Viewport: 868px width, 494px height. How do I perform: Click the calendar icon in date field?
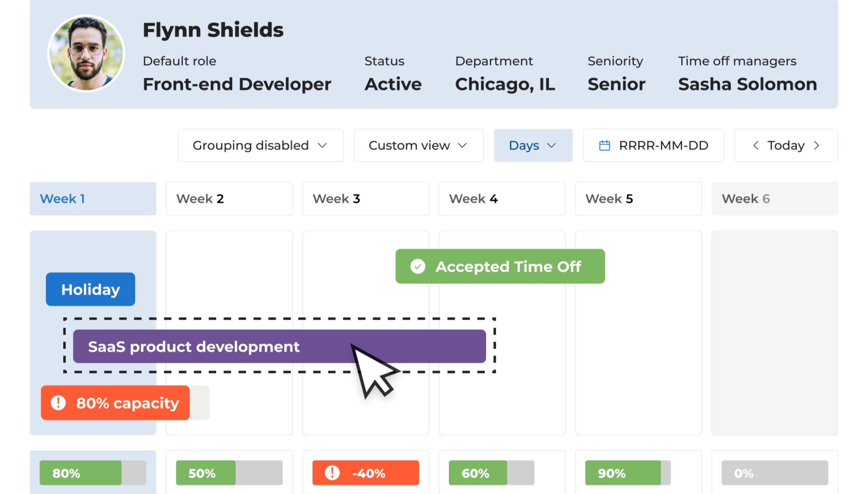pos(604,145)
